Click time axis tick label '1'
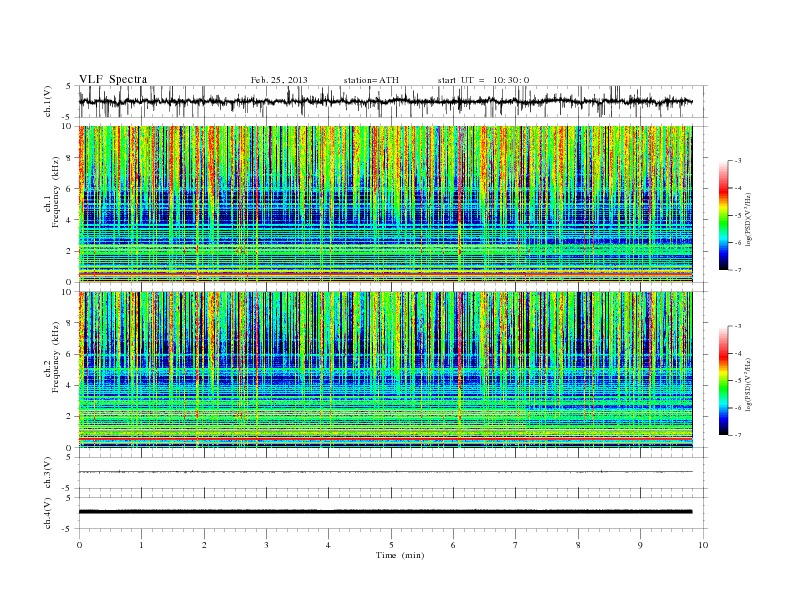792x612 pixels. tap(141, 545)
